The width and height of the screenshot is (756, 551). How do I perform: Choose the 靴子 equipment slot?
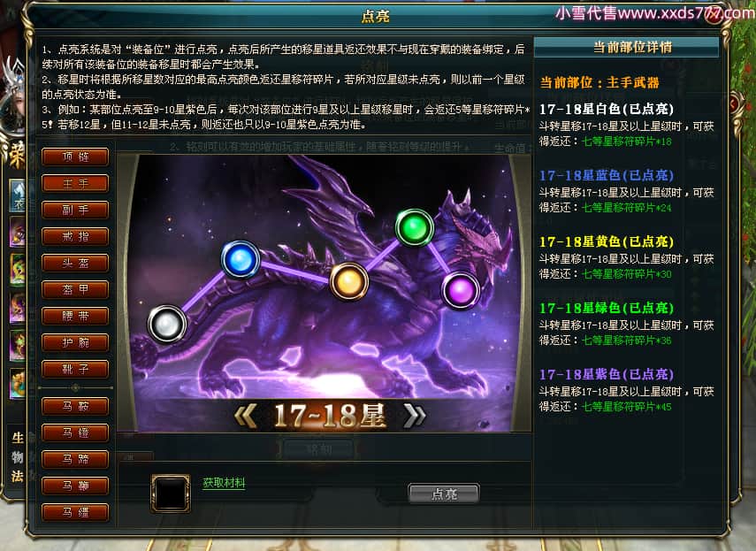pos(75,369)
